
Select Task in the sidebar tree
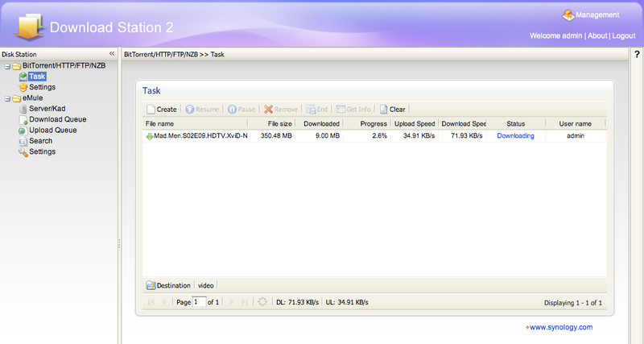37,77
